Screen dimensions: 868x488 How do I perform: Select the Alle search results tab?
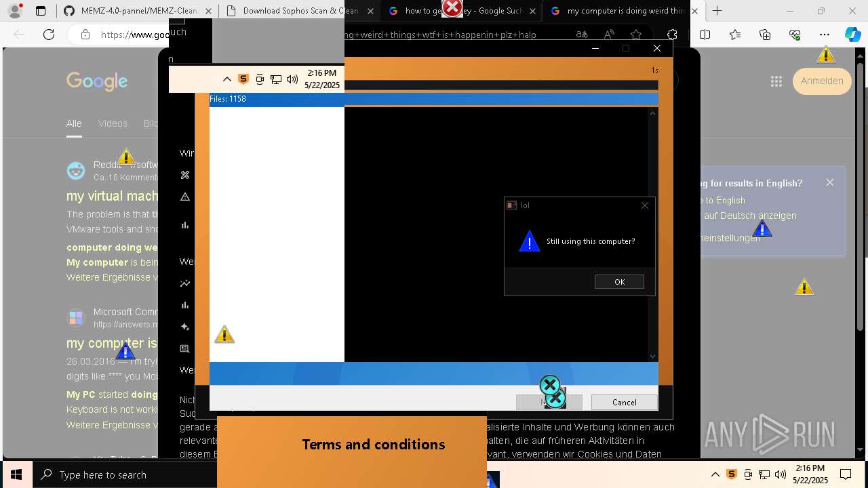74,123
